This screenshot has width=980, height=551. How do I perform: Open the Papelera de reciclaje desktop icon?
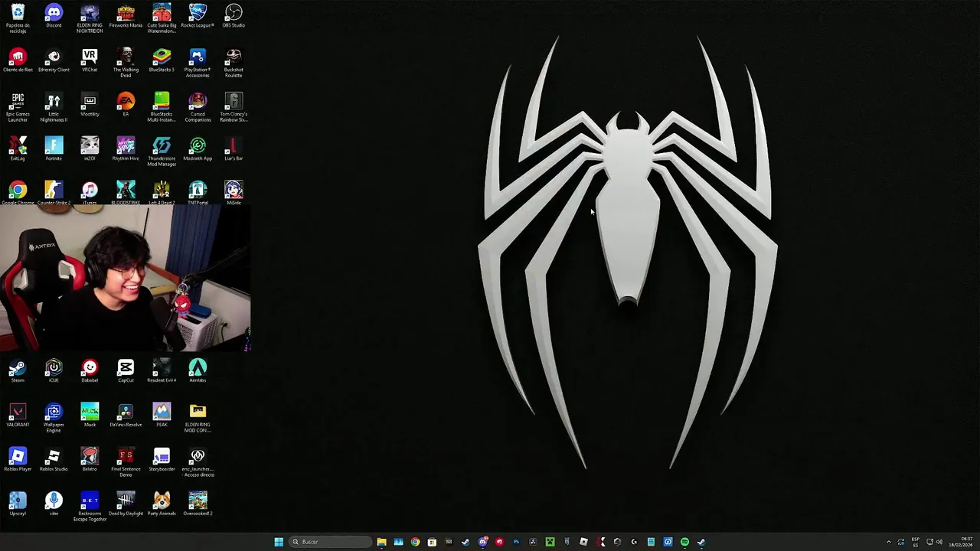point(18,18)
